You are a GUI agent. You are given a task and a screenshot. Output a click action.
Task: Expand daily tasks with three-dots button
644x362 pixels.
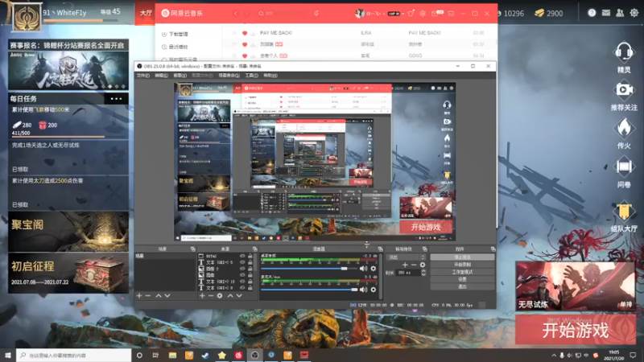pyautogui.click(x=116, y=98)
